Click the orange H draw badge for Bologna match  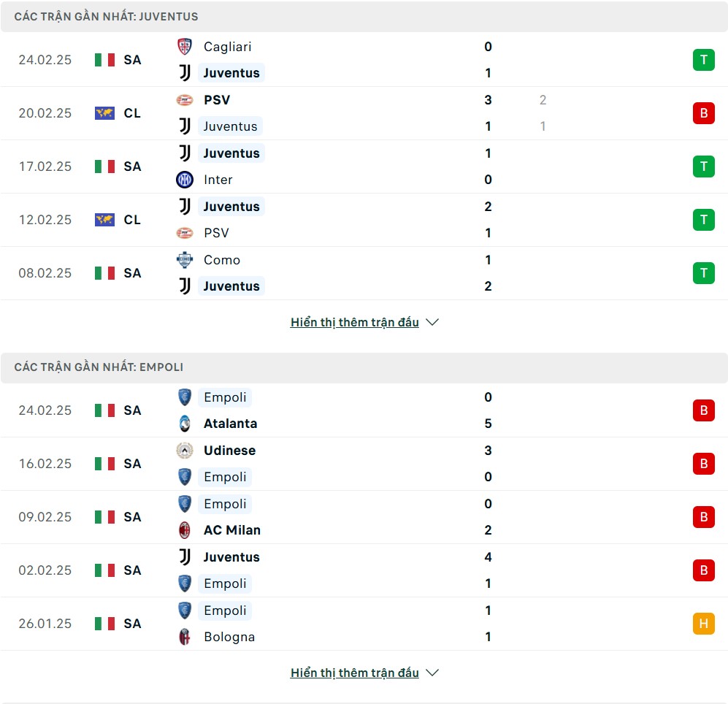(x=703, y=624)
